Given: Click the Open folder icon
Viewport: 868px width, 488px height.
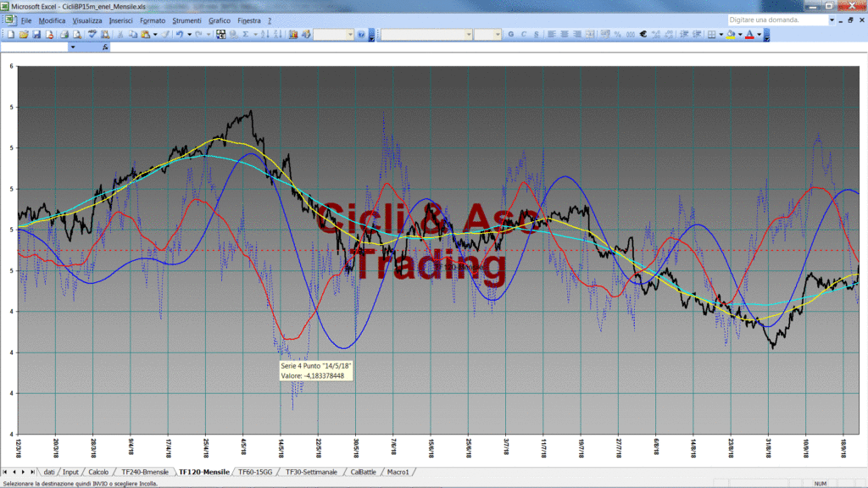Looking at the screenshot, I should (24, 34).
